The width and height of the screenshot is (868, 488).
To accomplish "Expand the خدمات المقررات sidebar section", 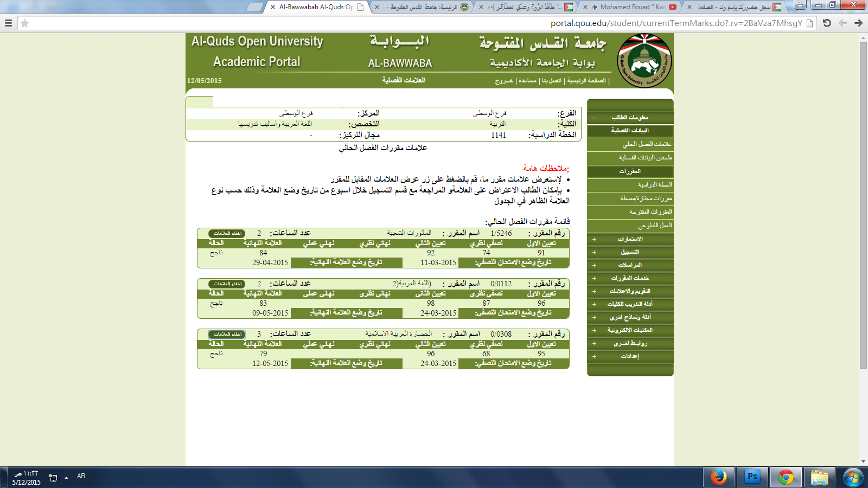I will point(630,278).
